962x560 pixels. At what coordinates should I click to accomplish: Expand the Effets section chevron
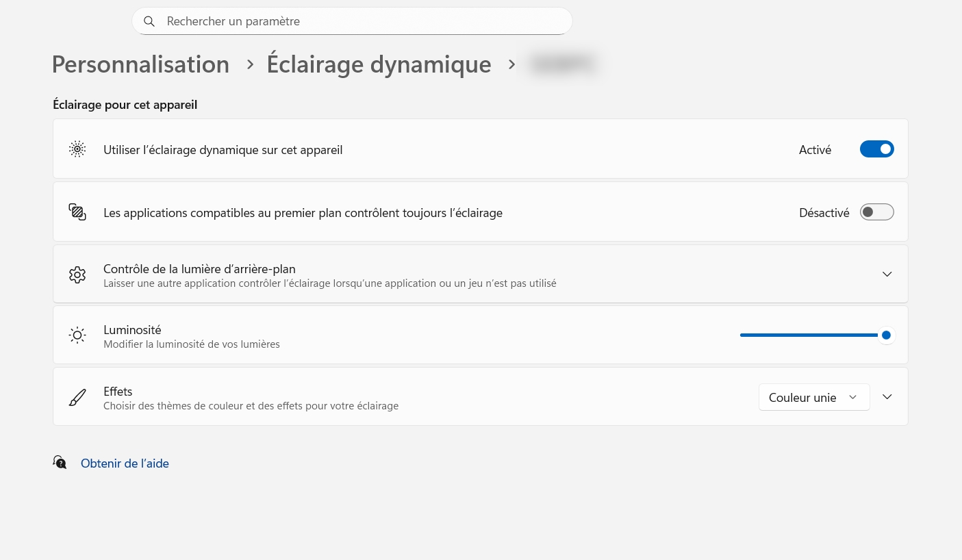click(887, 397)
